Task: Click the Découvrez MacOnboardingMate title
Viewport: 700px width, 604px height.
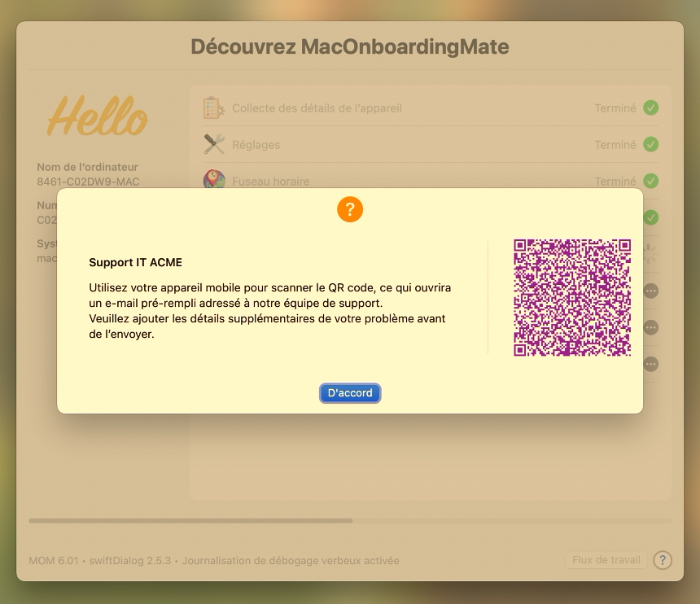Action: tap(350, 46)
